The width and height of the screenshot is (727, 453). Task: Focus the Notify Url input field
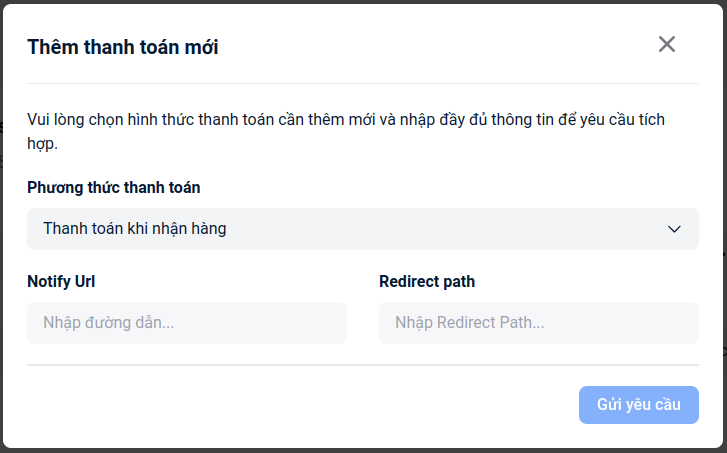pyautogui.click(x=187, y=323)
